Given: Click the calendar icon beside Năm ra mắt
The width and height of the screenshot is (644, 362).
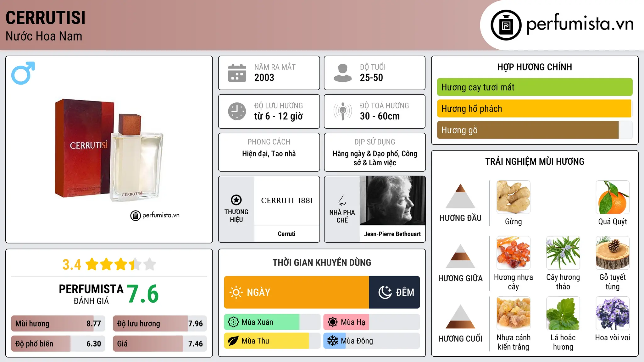Looking at the screenshot, I should (x=237, y=73).
